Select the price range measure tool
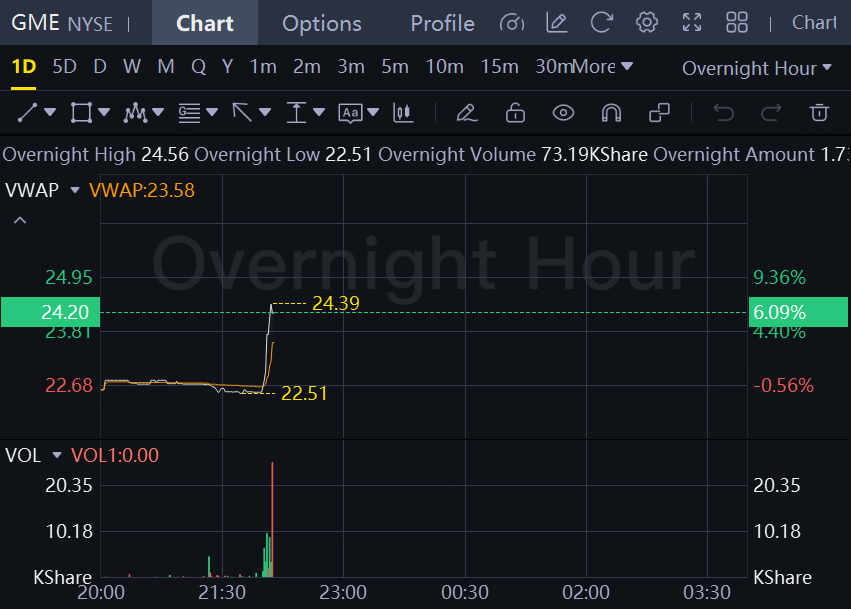The height and width of the screenshot is (609, 851). pyautogui.click(x=296, y=113)
